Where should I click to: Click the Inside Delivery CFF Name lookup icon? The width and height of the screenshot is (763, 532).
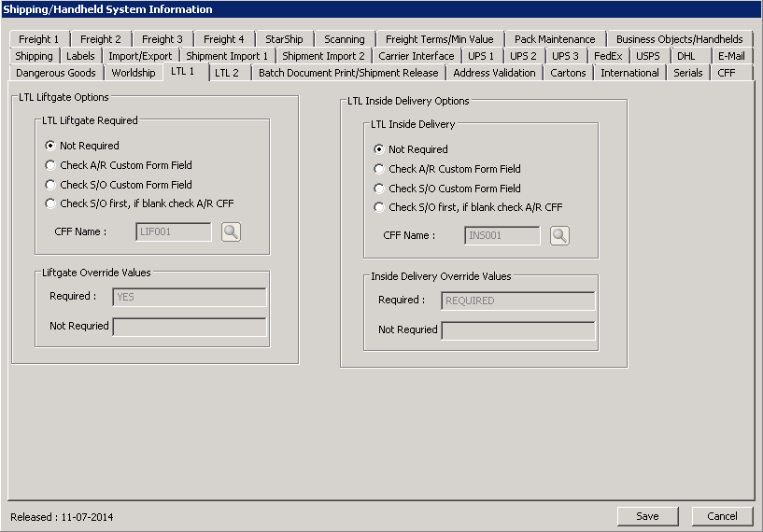(559, 235)
